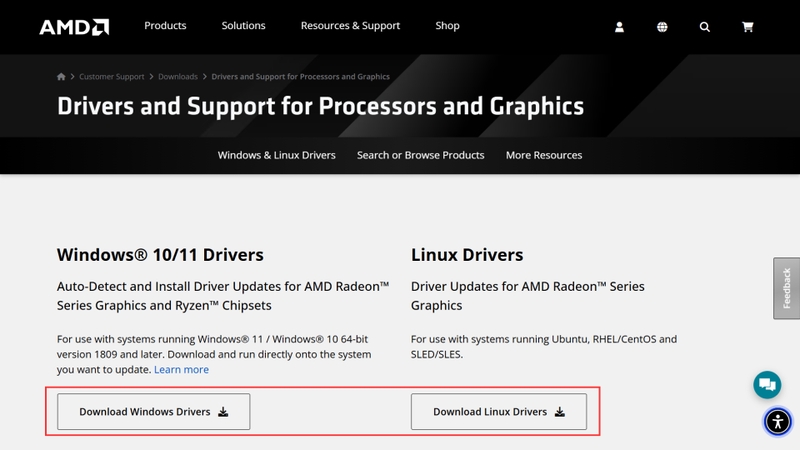Click the page title Drivers and Support
The height and width of the screenshot is (450, 800).
pyautogui.click(x=320, y=106)
